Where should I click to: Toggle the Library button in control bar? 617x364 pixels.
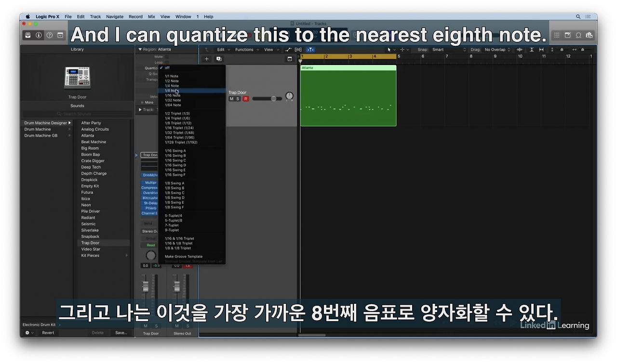pos(28,35)
